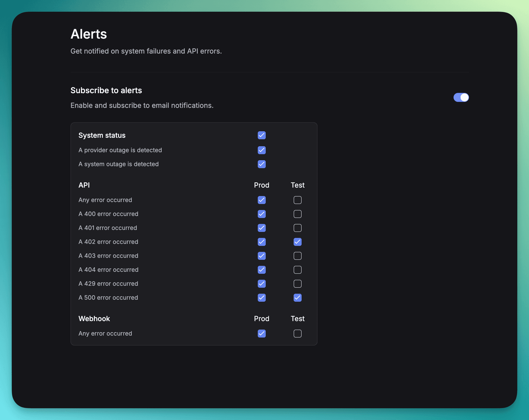
Task: Uncheck Prod for 'A 429 error occurred'
Action: 261,284
